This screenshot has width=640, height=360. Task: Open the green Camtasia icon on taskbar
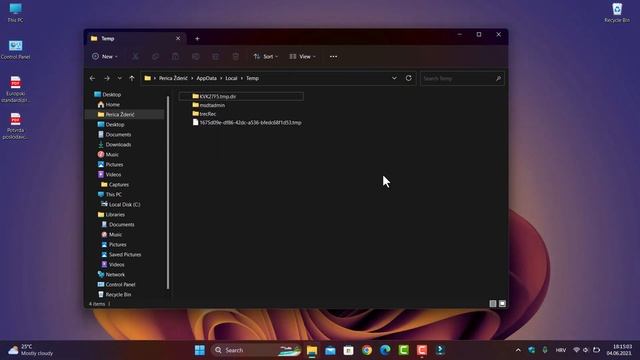tap(403, 350)
